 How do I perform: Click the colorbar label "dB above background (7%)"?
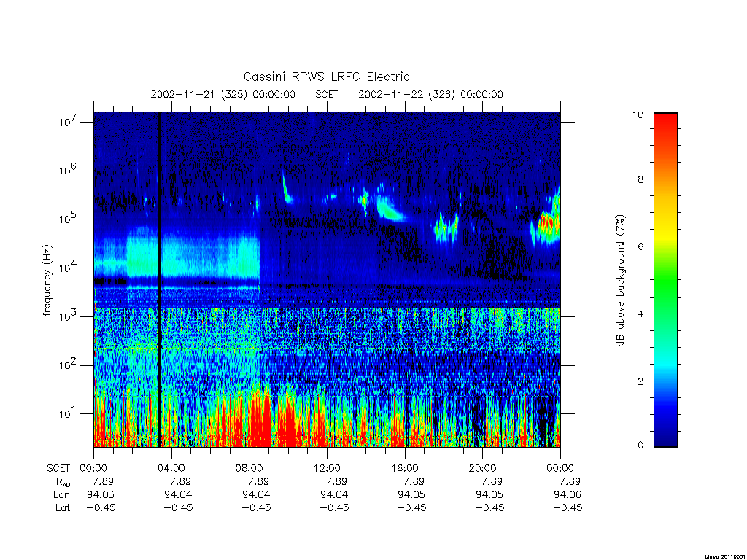click(x=620, y=281)
